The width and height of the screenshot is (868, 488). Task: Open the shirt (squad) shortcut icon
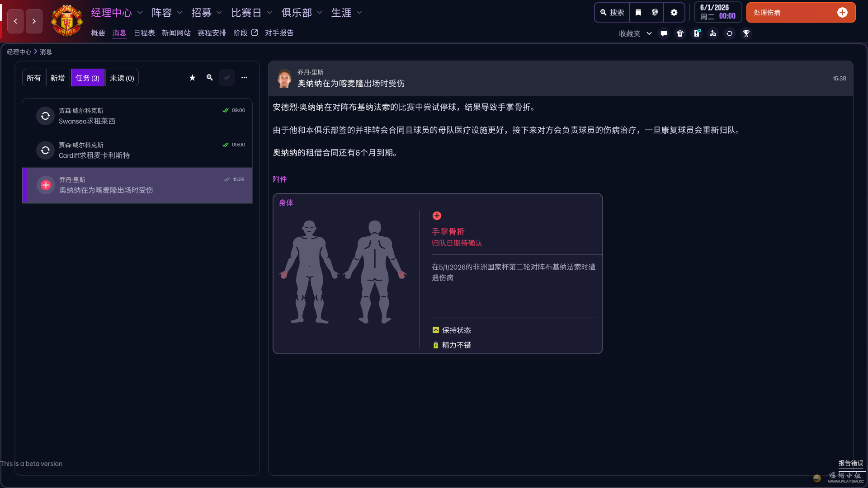pos(680,33)
